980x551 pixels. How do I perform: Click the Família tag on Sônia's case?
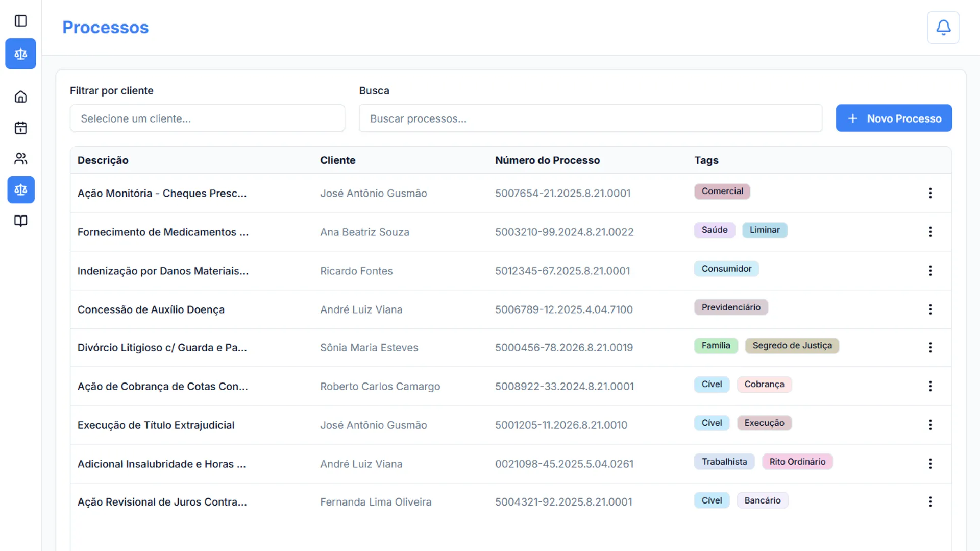[716, 345]
